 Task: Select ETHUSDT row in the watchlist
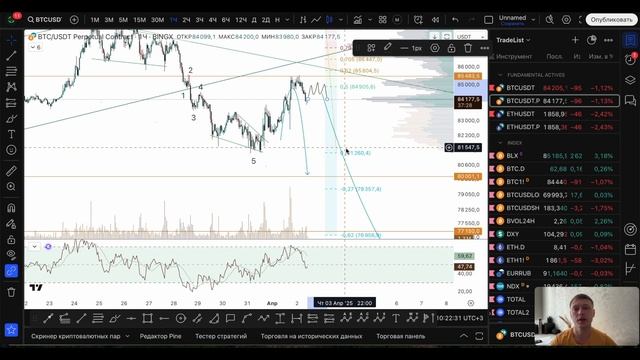(554, 114)
